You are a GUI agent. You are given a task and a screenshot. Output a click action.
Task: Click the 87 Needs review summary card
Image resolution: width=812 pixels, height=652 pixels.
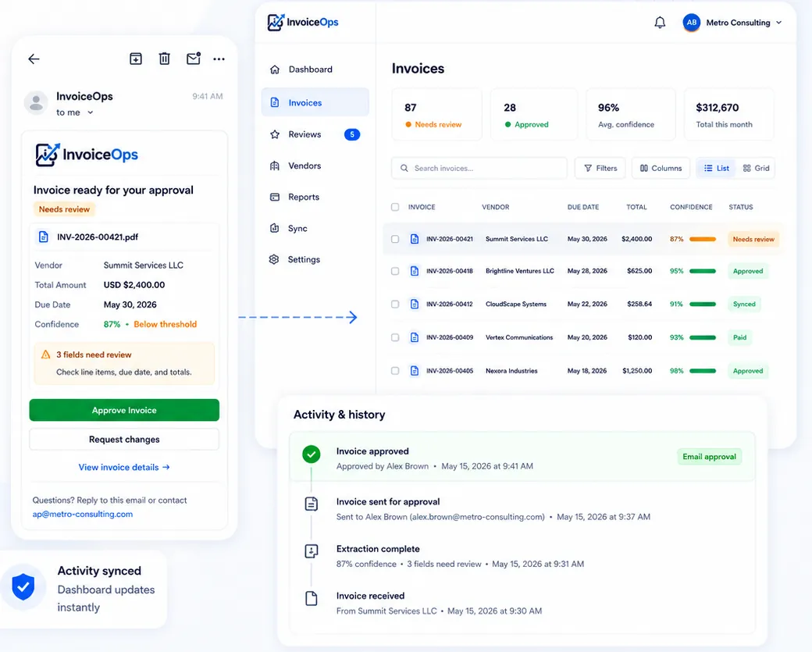pos(436,115)
